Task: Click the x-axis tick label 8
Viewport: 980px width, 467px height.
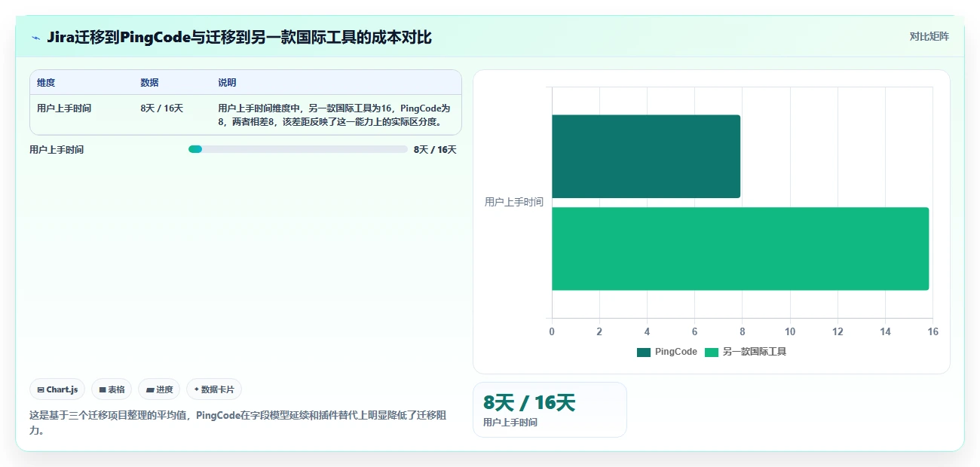Action: point(742,332)
